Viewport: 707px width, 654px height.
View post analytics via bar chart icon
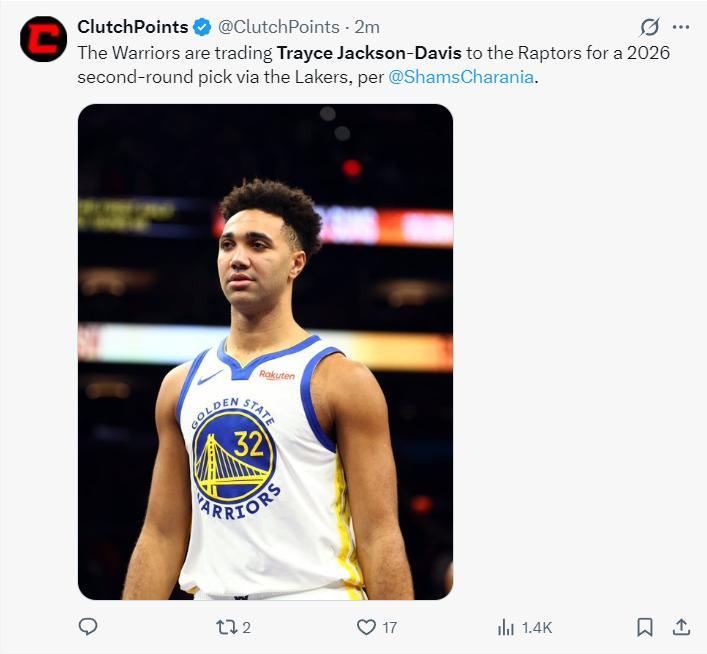[x=506, y=627]
